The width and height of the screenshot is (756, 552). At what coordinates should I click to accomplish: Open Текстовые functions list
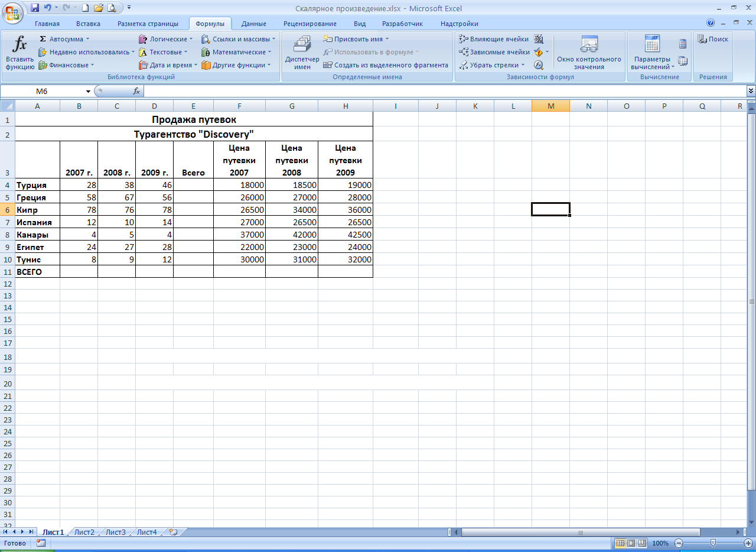[x=163, y=52]
